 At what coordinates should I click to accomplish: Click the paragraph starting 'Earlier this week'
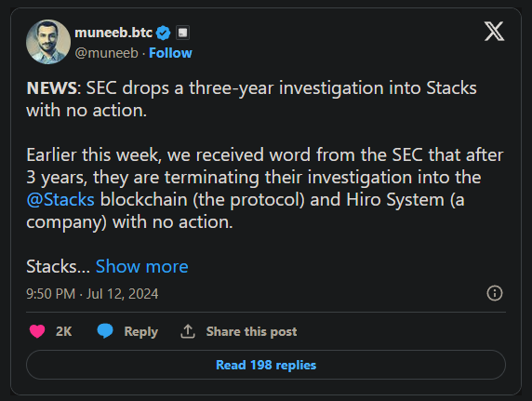[x=265, y=189]
